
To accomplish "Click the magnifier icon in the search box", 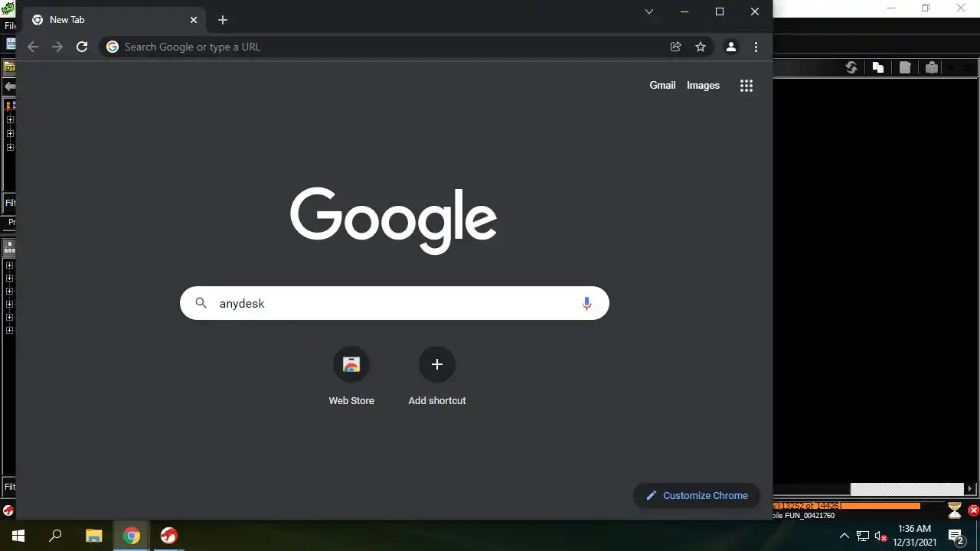I will tap(201, 303).
